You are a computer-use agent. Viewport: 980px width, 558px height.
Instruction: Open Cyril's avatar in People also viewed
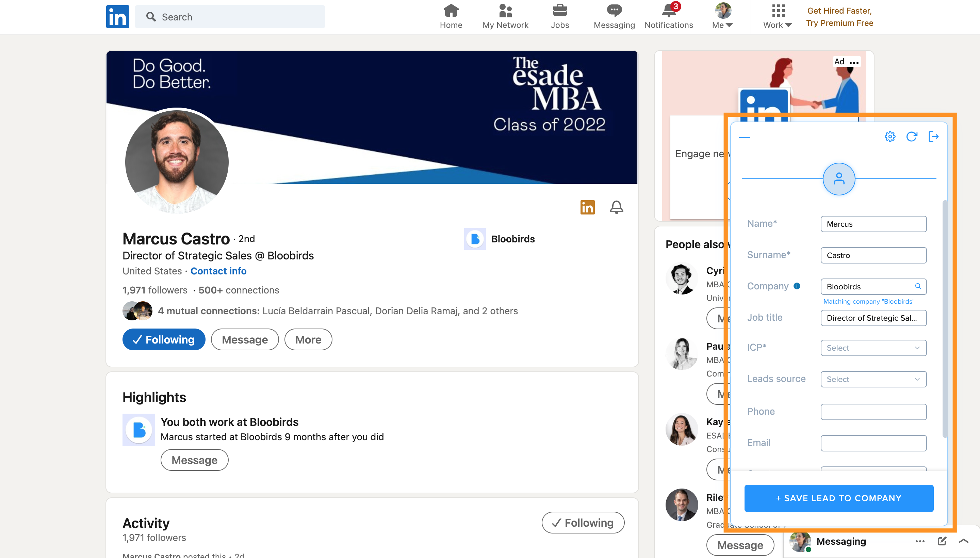(681, 278)
